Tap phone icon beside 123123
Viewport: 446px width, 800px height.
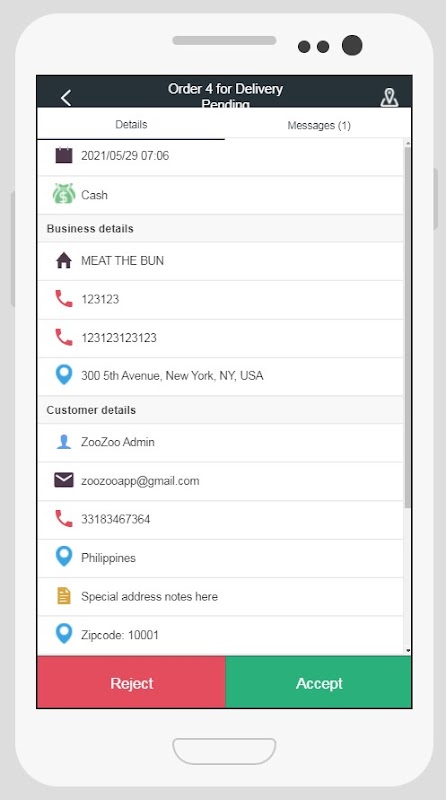click(64, 299)
